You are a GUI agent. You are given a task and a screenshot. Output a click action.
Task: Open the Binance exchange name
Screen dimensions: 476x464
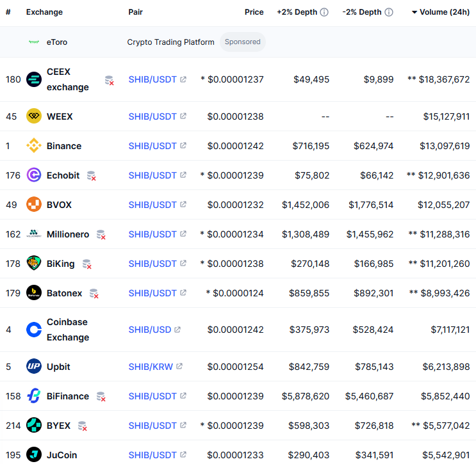click(64, 146)
